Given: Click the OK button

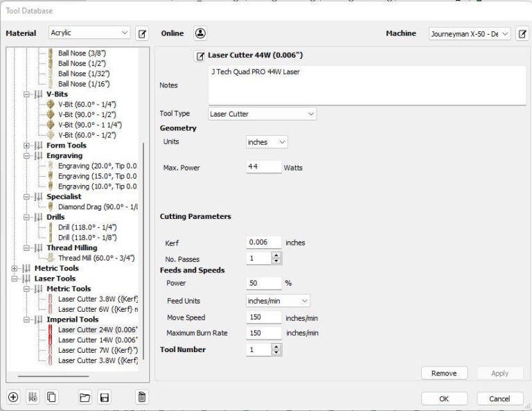Looking at the screenshot, I should coord(444,399).
